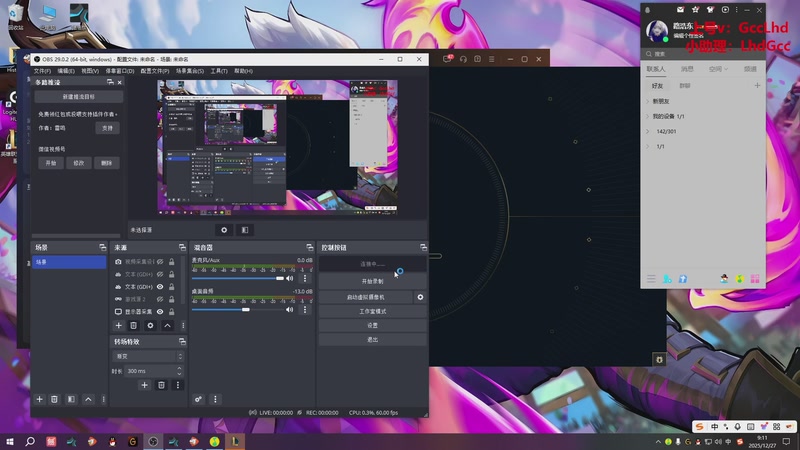Image resolution: width=800 pixels, height=450 pixels.
Task: Switch to the 消息 tab in QQ
Action: tap(687, 69)
